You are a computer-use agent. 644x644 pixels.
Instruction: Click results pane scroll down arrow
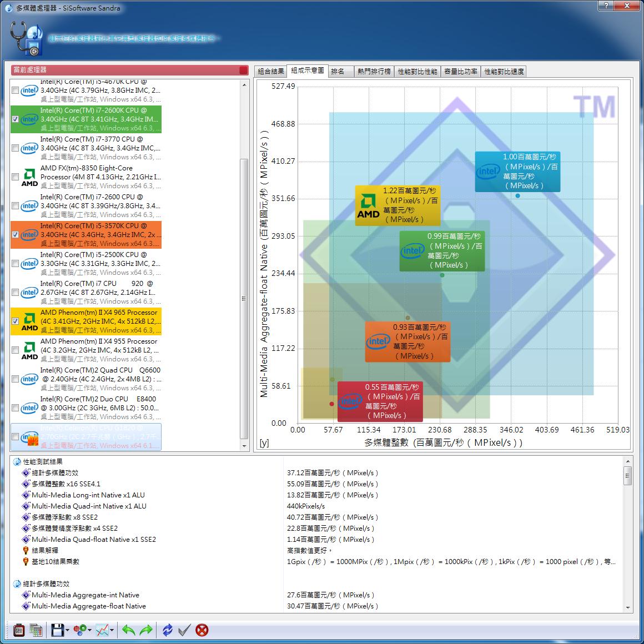[627, 607]
